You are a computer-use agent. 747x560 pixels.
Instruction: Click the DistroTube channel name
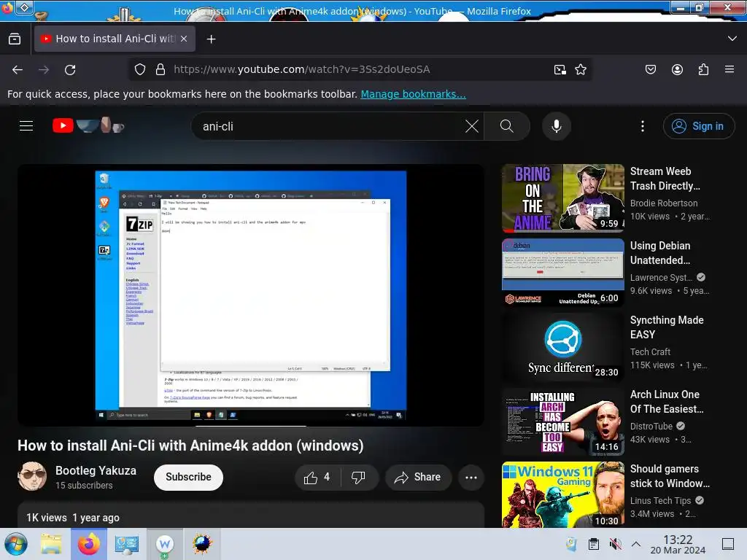point(651,426)
